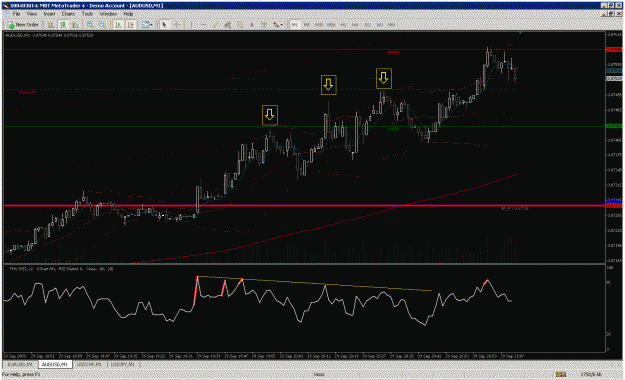Viewport: 625px width, 380px height.
Task: Set timeframe to M30
Action: pyautogui.click(x=331, y=25)
